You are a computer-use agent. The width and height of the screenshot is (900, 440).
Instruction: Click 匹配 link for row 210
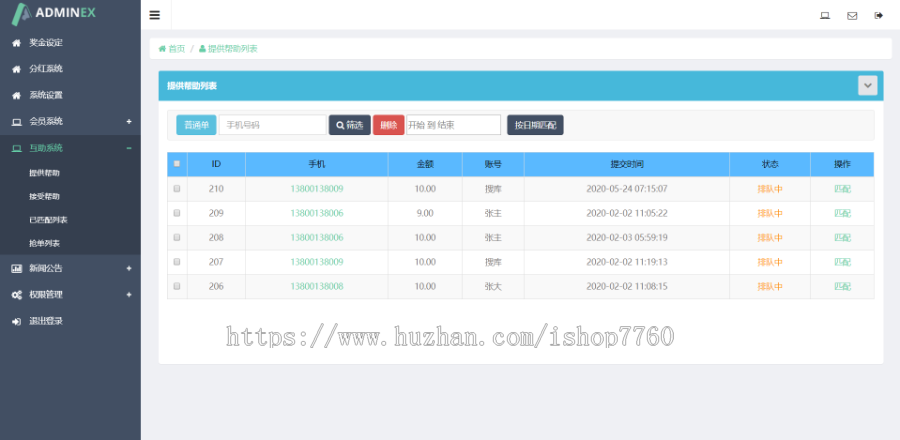click(842, 189)
